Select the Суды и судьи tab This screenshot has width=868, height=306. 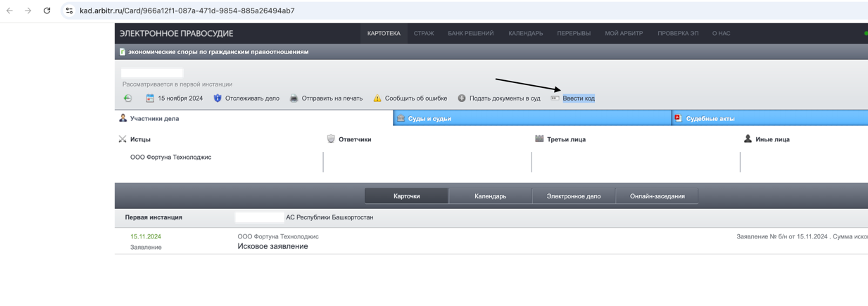(532, 118)
